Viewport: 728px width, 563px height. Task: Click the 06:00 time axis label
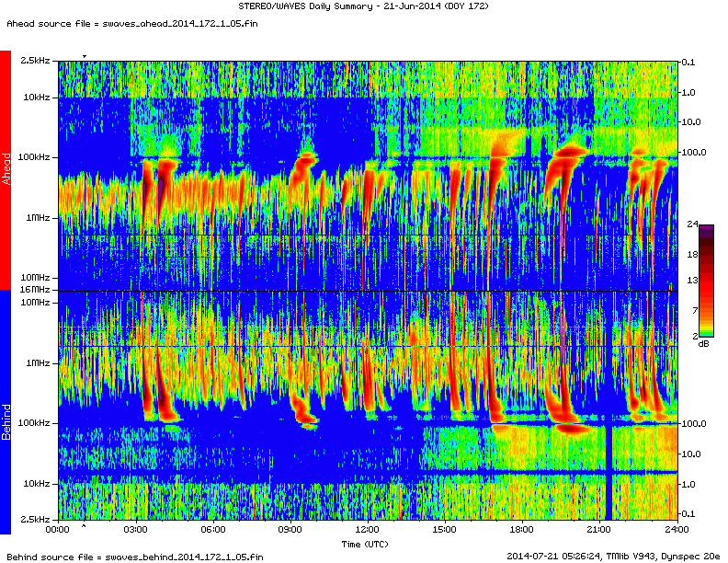click(x=213, y=530)
